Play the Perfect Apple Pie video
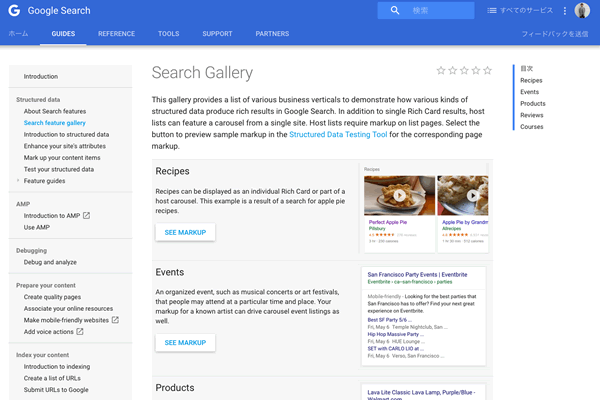This screenshot has height=400, width=600. point(399,196)
